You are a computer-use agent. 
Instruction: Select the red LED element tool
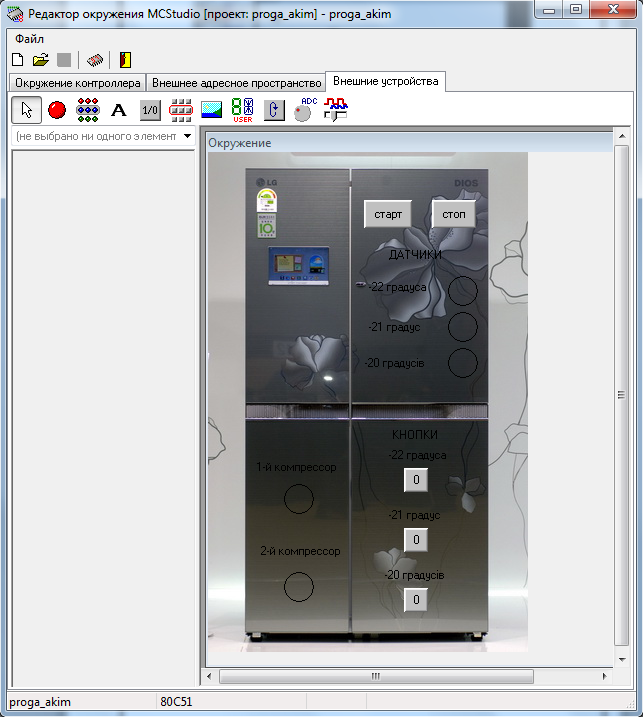click(57, 110)
